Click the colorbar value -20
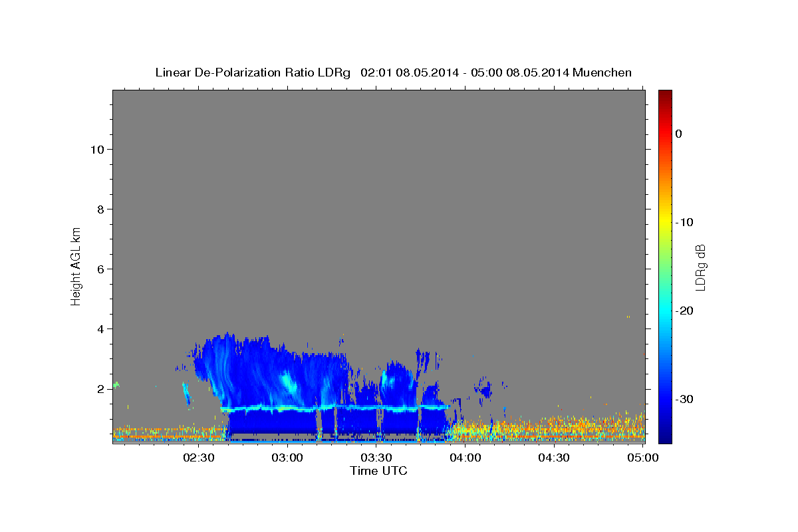This screenshot has height=532, width=798. 684,311
